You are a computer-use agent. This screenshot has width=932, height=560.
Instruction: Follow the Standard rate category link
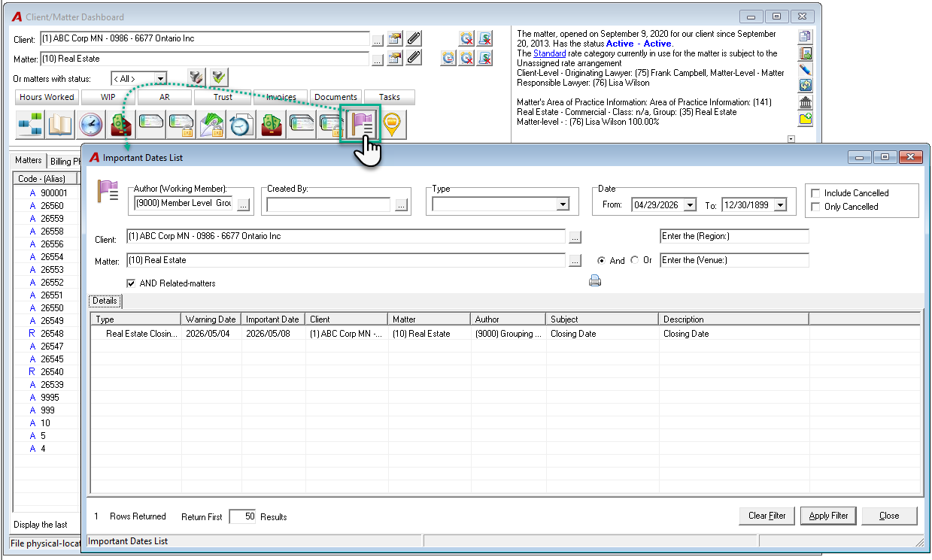(x=550, y=53)
